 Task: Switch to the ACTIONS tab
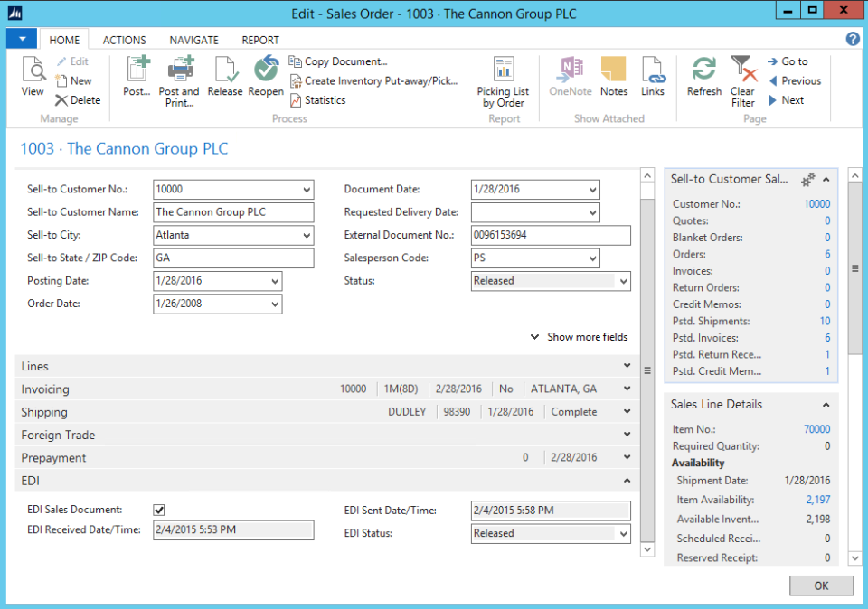124,39
